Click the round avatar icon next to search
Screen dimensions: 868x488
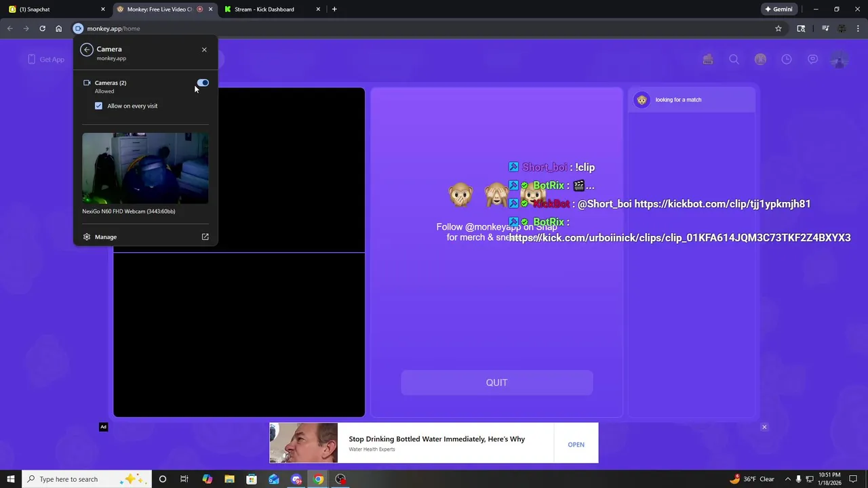click(760, 60)
